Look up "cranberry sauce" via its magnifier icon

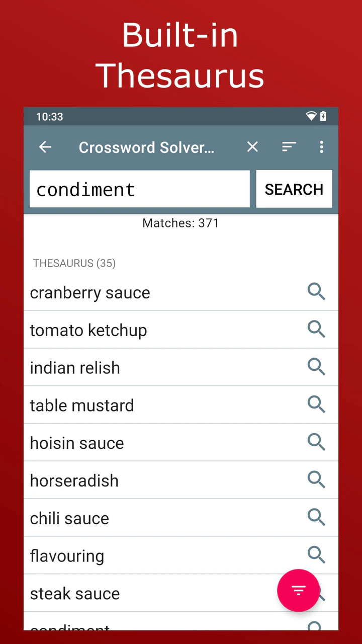(x=316, y=292)
